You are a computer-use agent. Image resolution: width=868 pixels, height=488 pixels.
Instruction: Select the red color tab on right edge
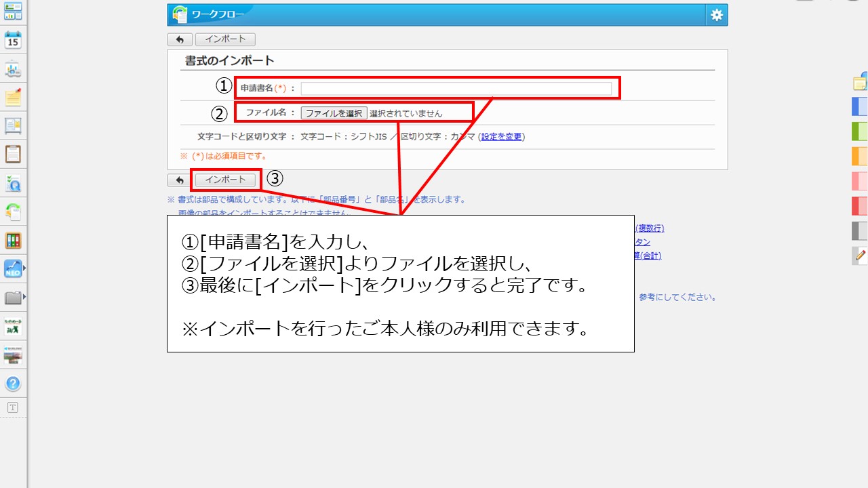point(860,205)
